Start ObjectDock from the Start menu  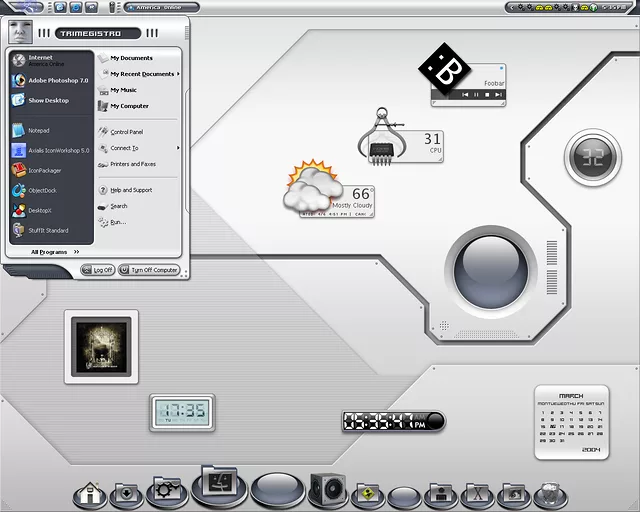[x=42, y=190]
